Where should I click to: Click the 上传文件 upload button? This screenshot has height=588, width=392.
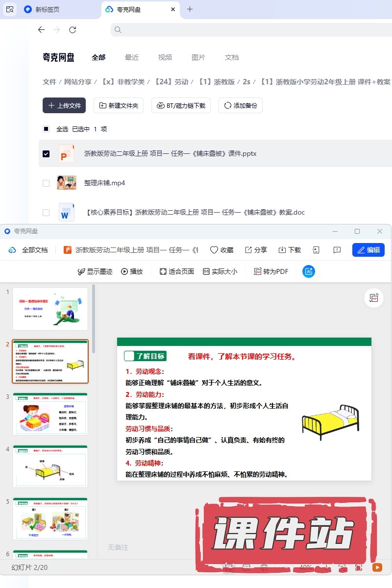(64, 105)
